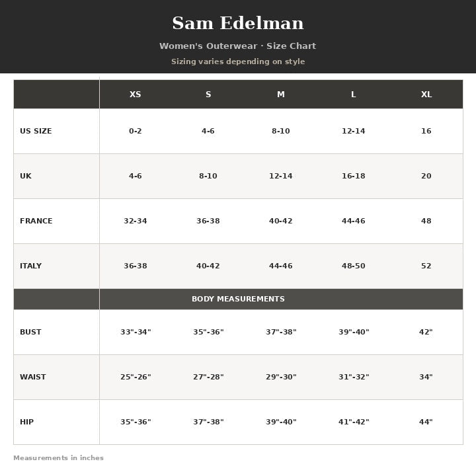Click the WAIST value 25"-26"
This screenshot has height=476, width=476.
136,377
